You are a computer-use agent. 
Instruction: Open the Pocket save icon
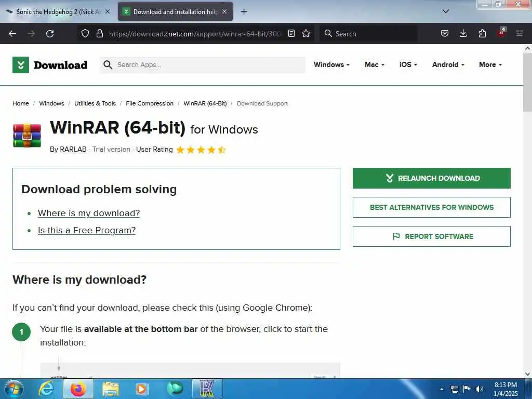tap(445, 33)
